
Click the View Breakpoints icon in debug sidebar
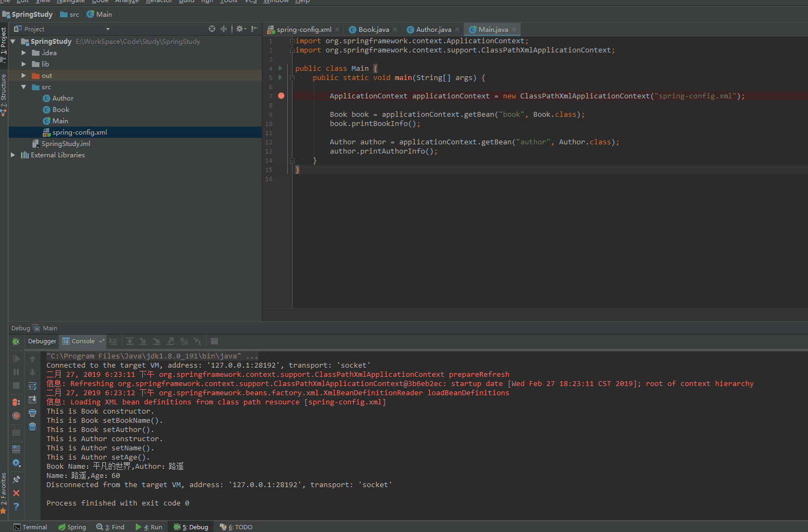pos(16,402)
